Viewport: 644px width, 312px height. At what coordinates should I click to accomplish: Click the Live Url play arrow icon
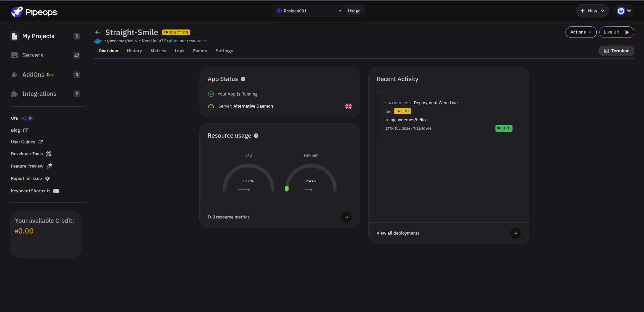627,32
